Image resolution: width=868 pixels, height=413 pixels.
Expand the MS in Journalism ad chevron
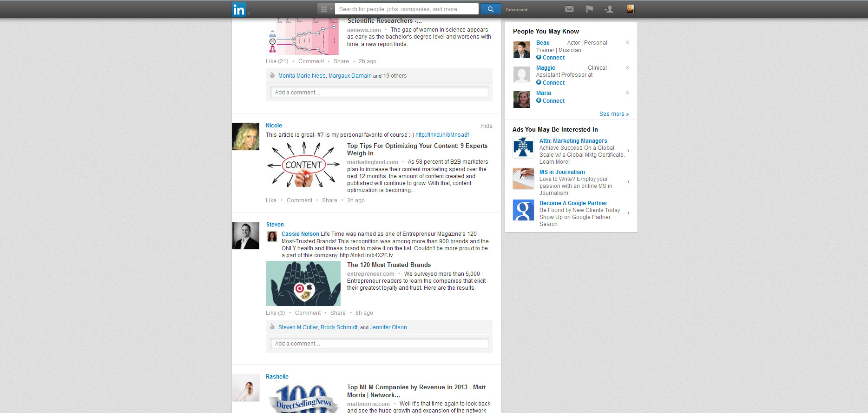(628, 182)
